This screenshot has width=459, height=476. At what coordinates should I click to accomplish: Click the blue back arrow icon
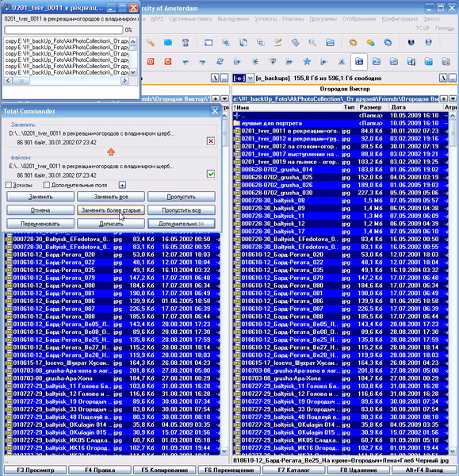[x=186, y=62]
